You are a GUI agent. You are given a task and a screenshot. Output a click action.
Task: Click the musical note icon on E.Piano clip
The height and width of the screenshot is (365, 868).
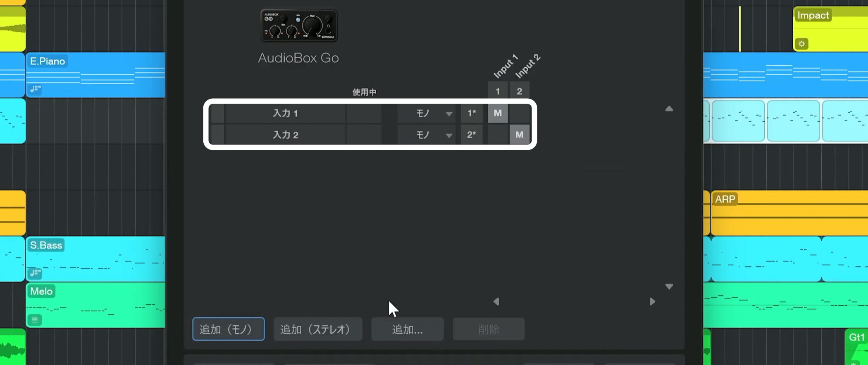tap(36, 89)
